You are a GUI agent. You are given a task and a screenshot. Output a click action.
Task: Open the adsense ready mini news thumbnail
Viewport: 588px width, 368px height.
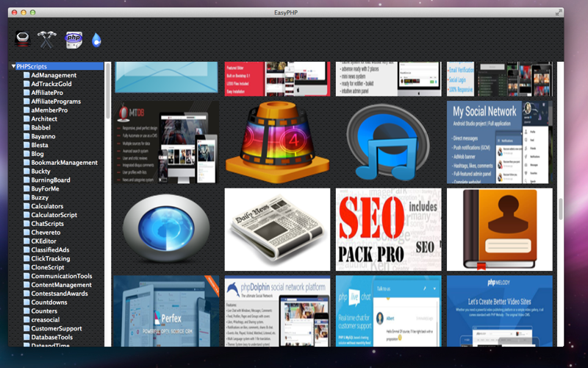[x=389, y=79]
